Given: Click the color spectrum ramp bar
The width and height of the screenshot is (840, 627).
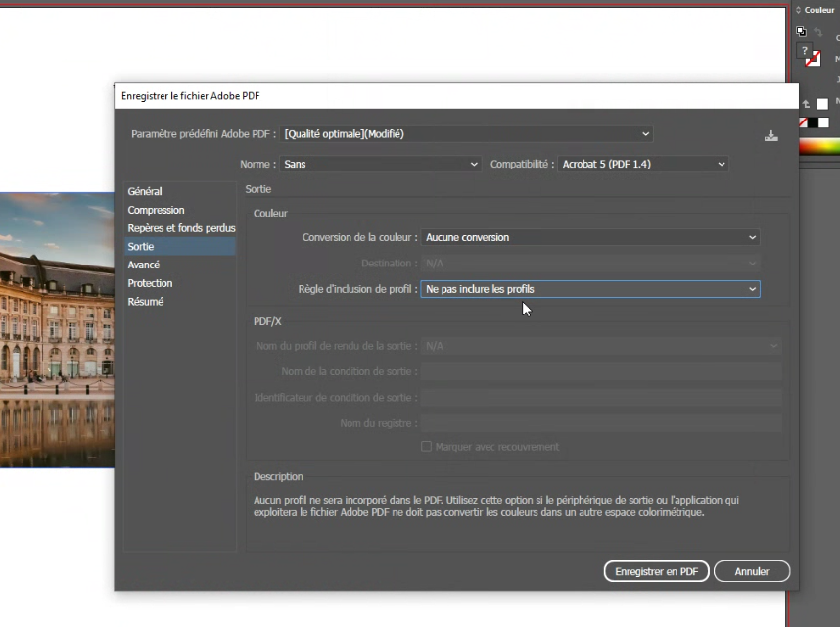Looking at the screenshot, I should [819, 148].
